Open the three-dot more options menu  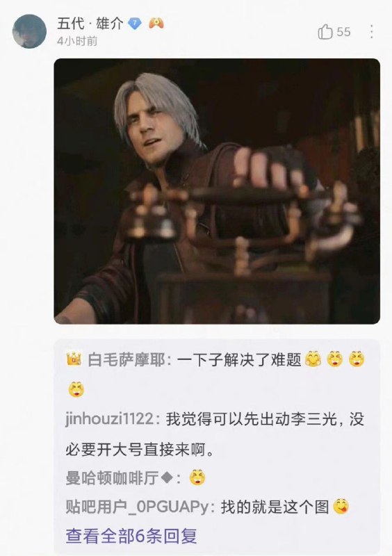click(371, 31)
